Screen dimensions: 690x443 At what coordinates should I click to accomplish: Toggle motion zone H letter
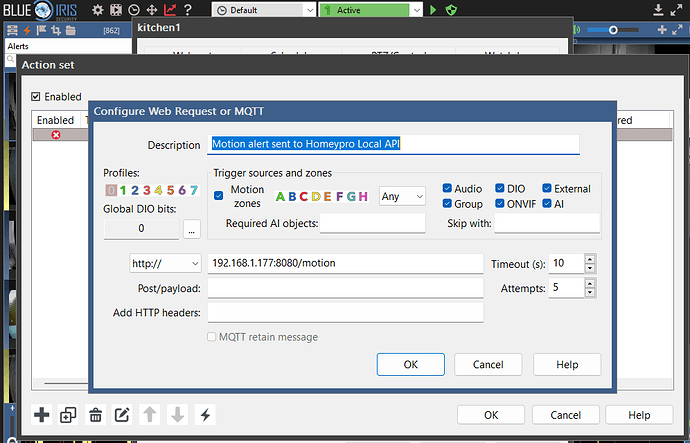363,196
